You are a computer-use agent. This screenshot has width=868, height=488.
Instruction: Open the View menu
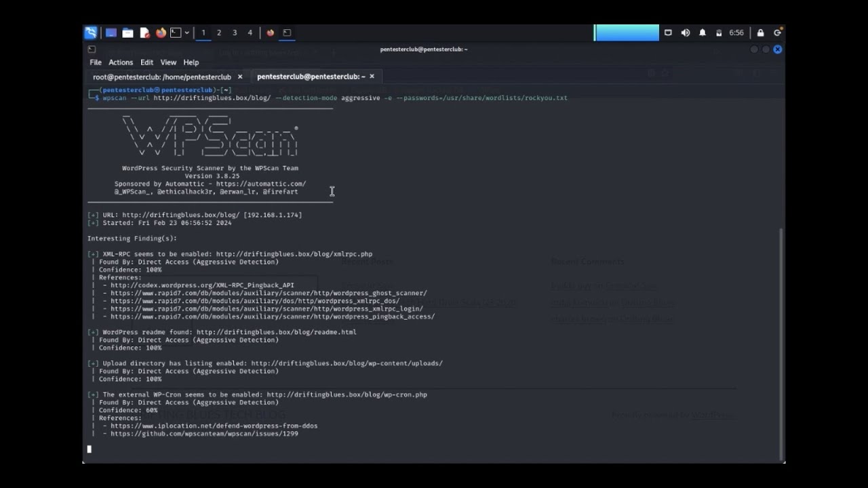[x=168, y=62]
